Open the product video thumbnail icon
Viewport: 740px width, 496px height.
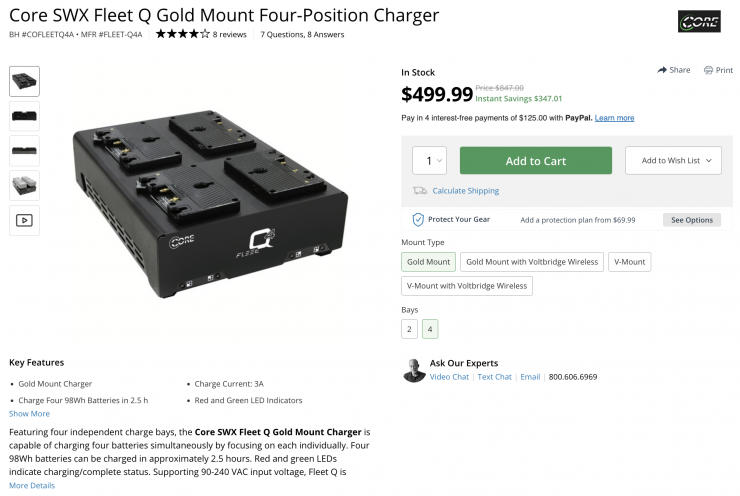coord(24,220)
